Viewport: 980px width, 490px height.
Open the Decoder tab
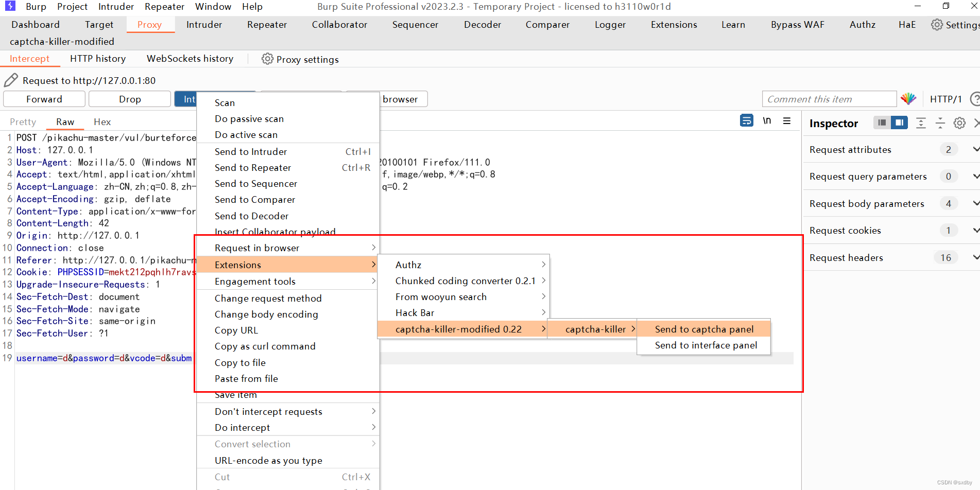pyautogui.click(x=482, y=24)
